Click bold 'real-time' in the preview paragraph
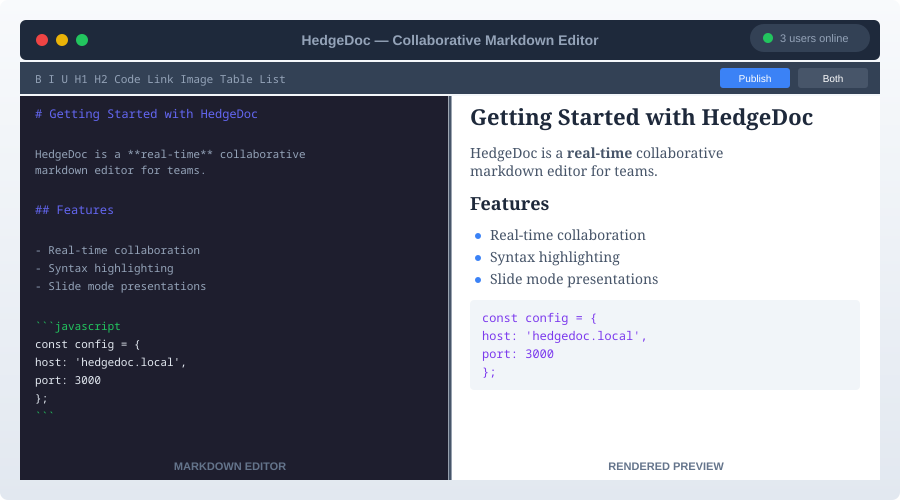 599,153
